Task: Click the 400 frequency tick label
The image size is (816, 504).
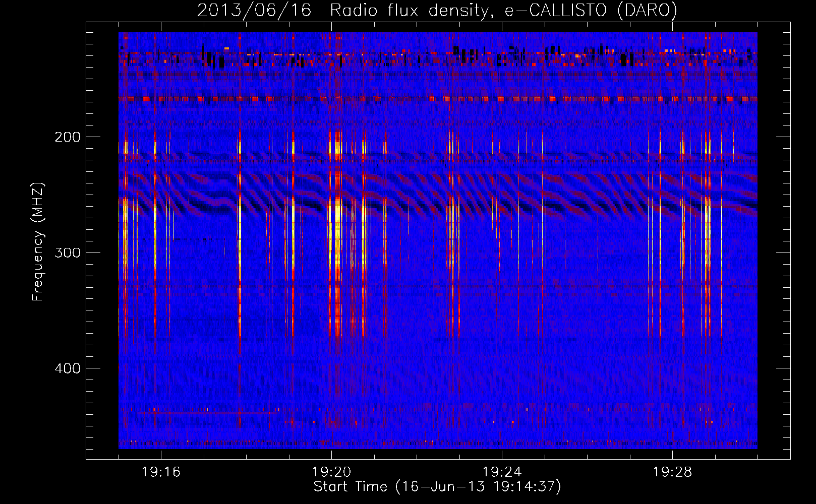Action: [68, 368]
